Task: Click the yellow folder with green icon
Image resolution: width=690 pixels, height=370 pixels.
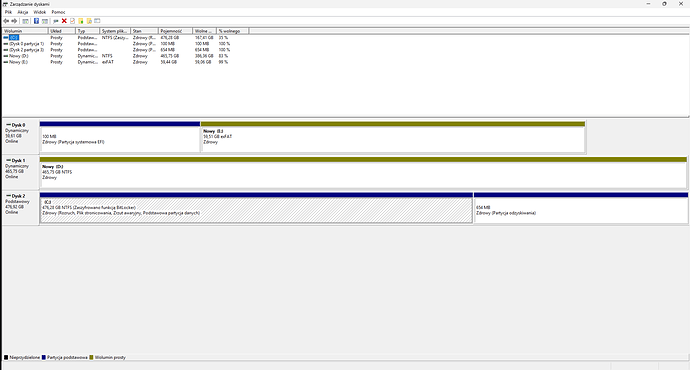Action: click(81, 21)
